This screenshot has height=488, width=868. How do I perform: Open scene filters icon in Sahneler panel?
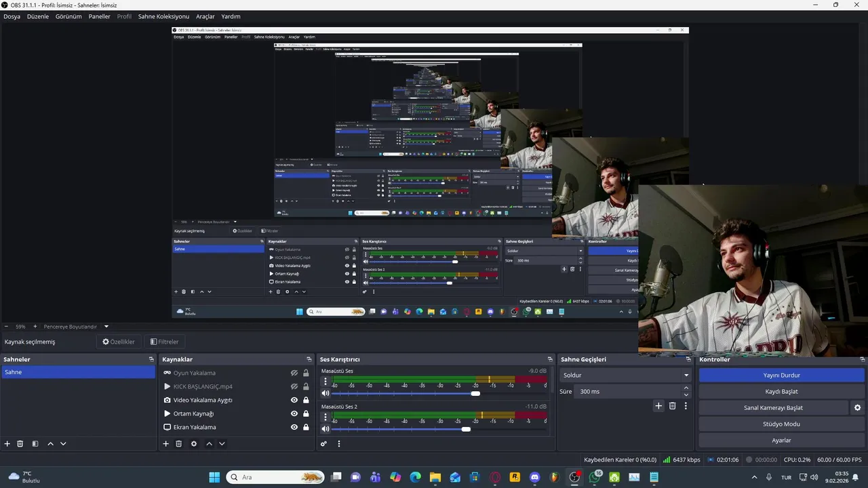(35, 444)
